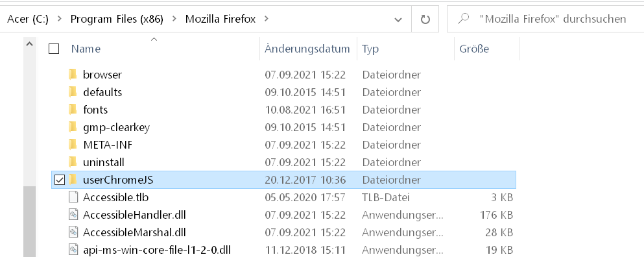
Task: Refresh the Mozilla Firefox folder view
Action: (425, 19)
